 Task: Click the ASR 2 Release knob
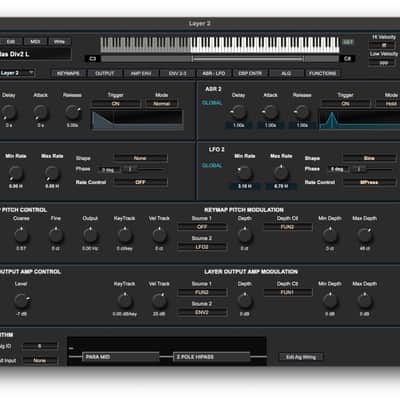pyautogui.click(x=302, y=112)
